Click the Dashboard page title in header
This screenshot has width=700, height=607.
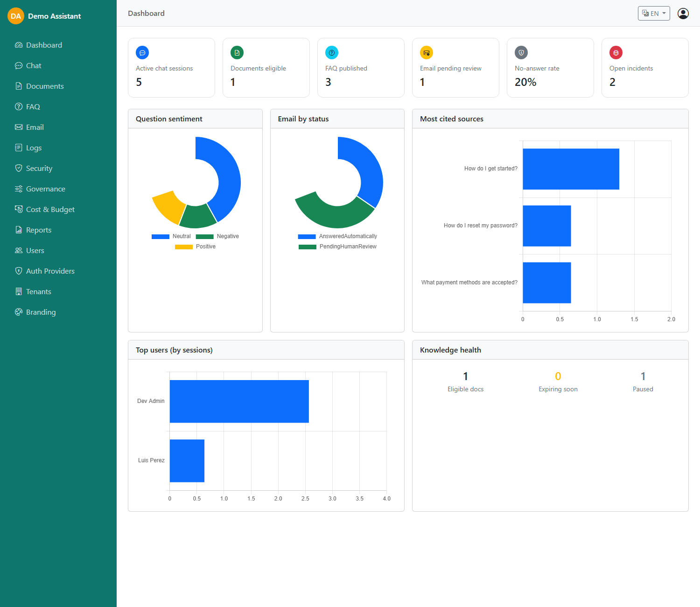pos(146,14)
